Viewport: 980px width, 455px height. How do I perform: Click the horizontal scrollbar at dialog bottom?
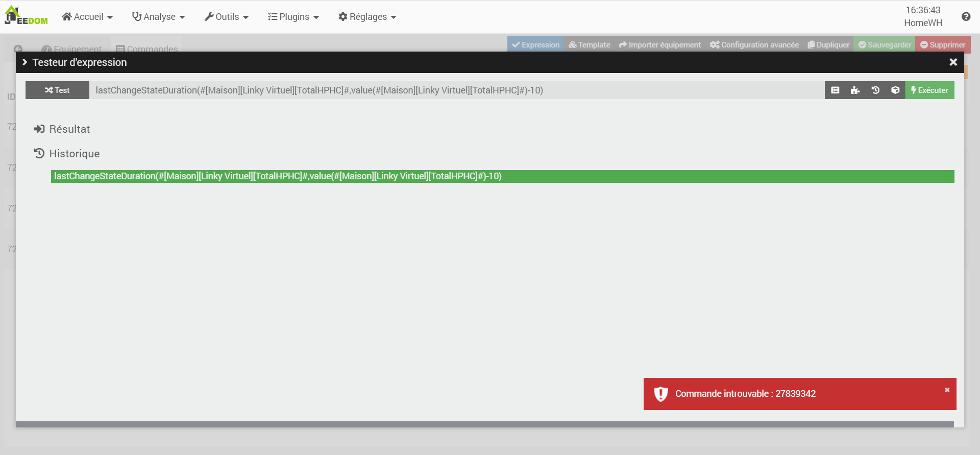click(485, 424)
